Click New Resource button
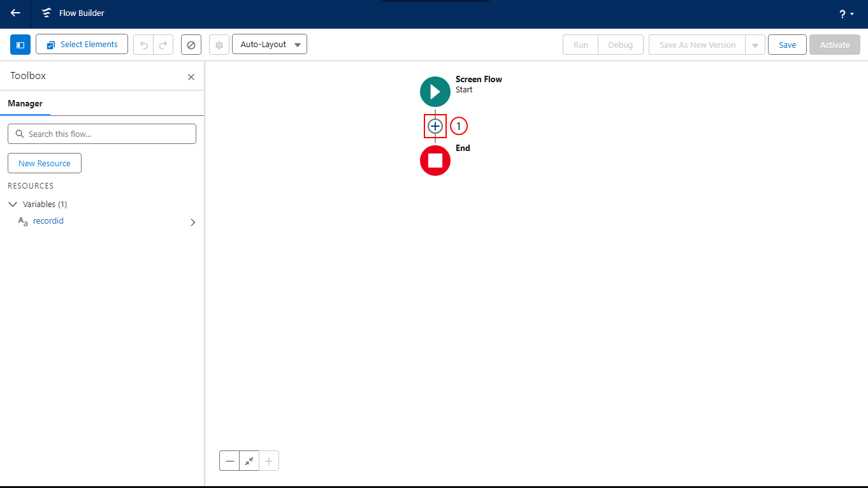Screen dimensions: 868x488 point(45,163)
